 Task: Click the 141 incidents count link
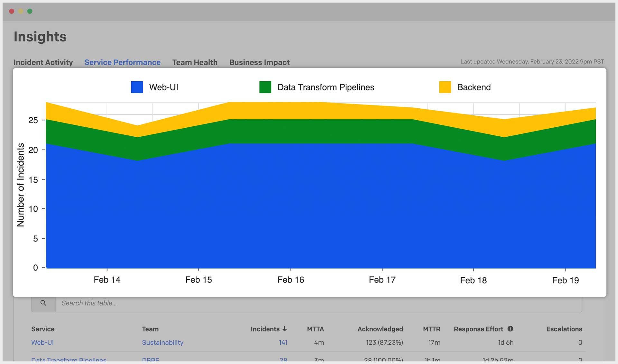283,342
